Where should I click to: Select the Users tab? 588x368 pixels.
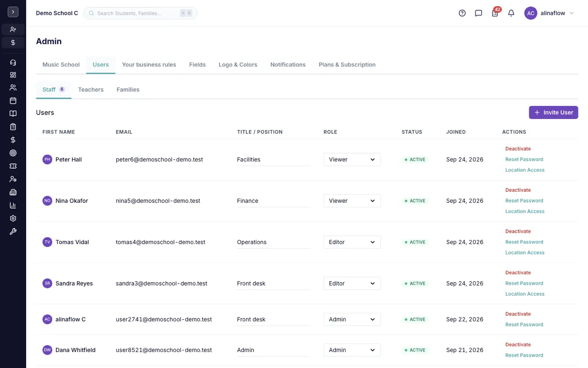(x=101, y=64)
